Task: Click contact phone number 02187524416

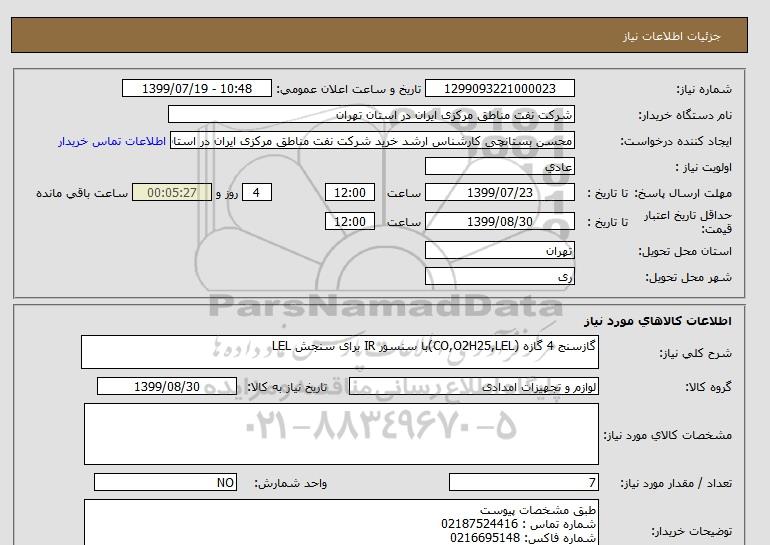Action: [479, 524]
